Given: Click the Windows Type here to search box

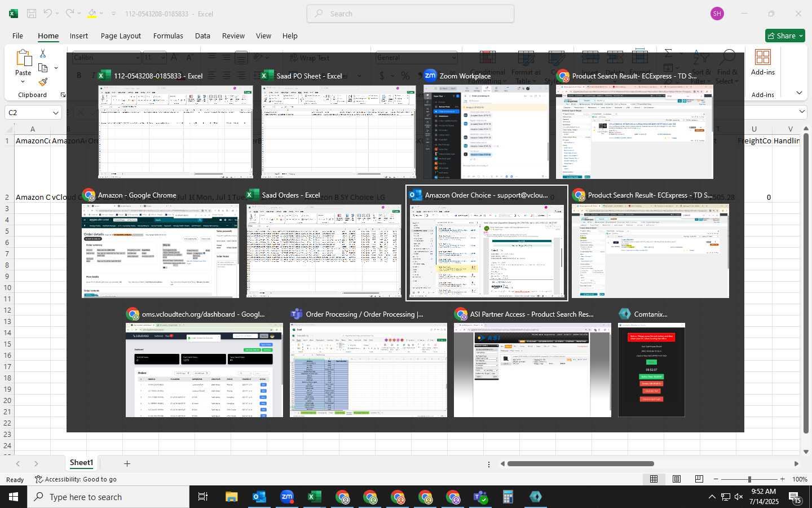Looking at the screenshot, I should coord(108,497).
